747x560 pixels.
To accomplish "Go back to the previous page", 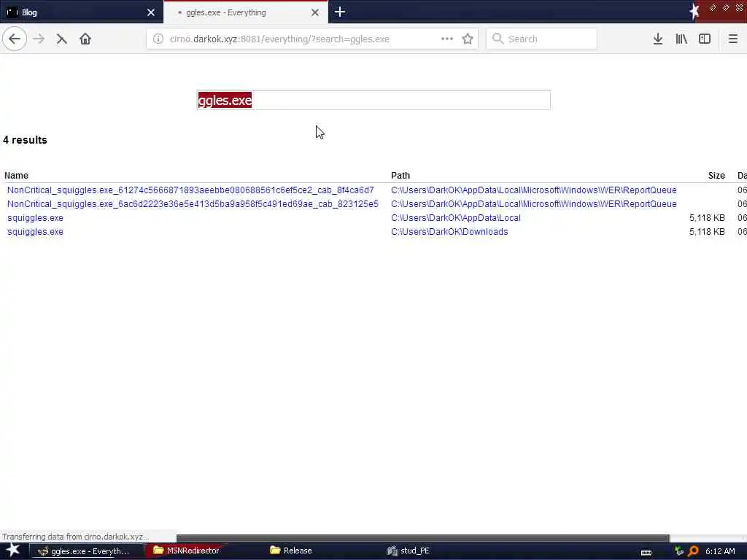I will pos(15,39).
